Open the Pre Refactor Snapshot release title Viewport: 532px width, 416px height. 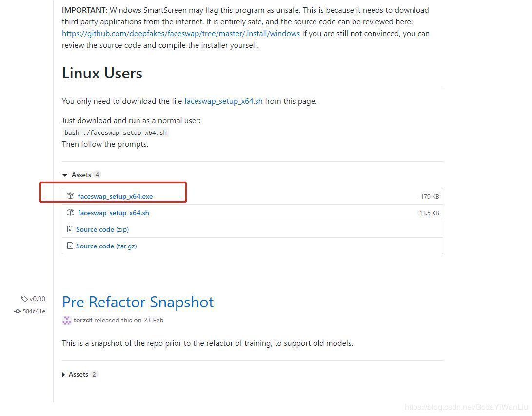[x=138, y=302]
